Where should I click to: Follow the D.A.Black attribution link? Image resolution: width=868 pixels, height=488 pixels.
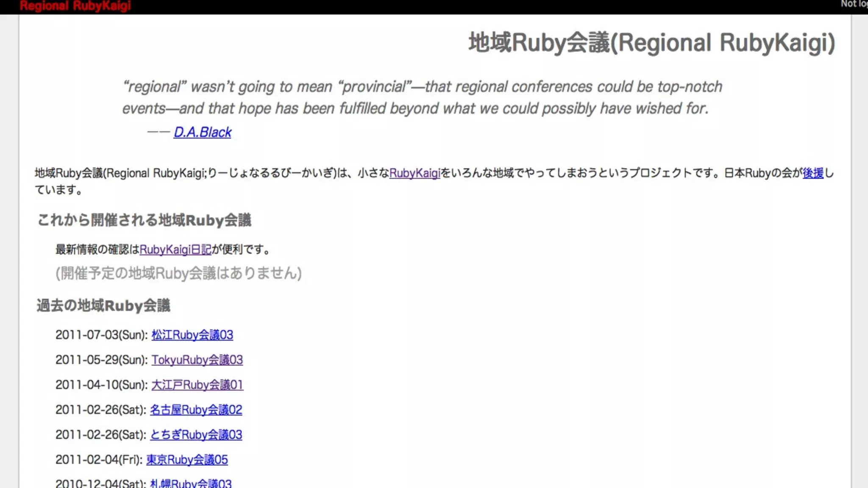point(203,132)
